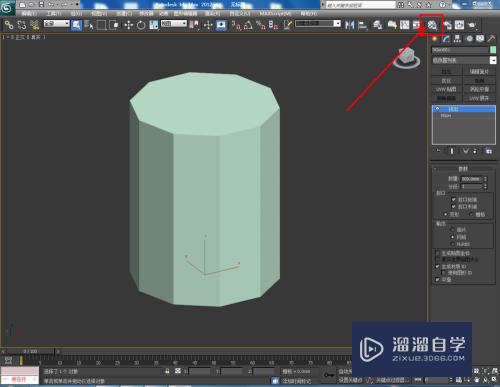Toggle the Generate Material IDs checkbox
The width and height of the screenshot is (500, 387).
437,266
